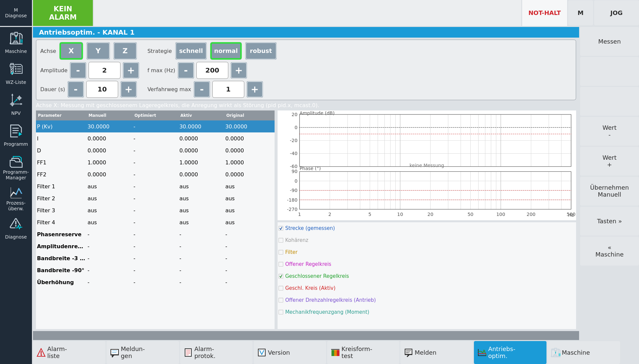Click the Dauer (s) value field

102,89
